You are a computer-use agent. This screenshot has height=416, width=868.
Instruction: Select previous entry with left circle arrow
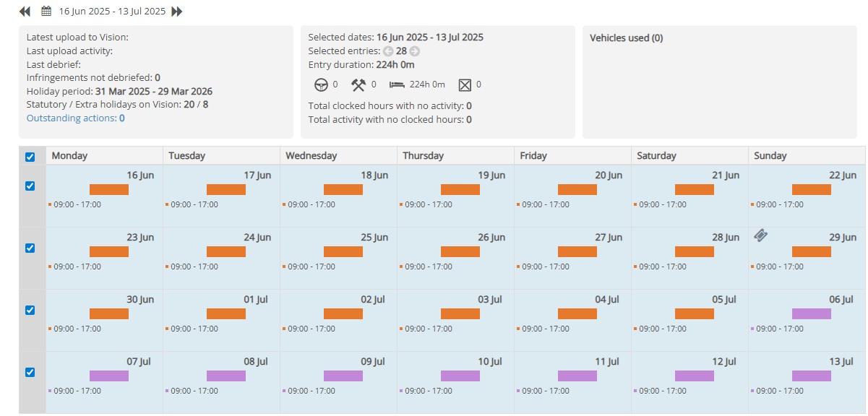[x=388, y=51]
